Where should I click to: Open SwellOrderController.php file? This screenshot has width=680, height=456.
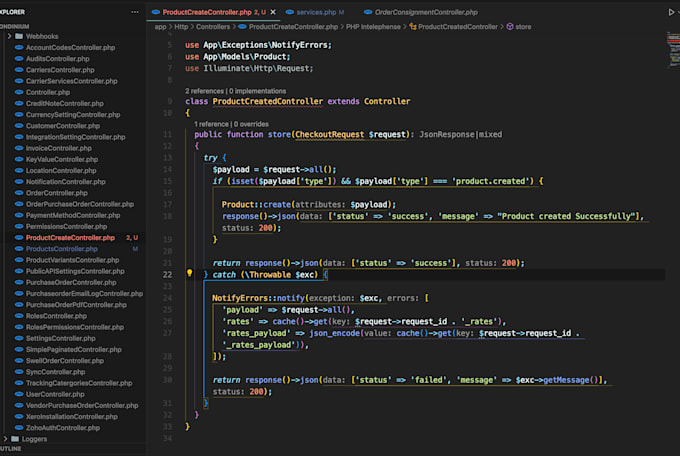point(65,361)
